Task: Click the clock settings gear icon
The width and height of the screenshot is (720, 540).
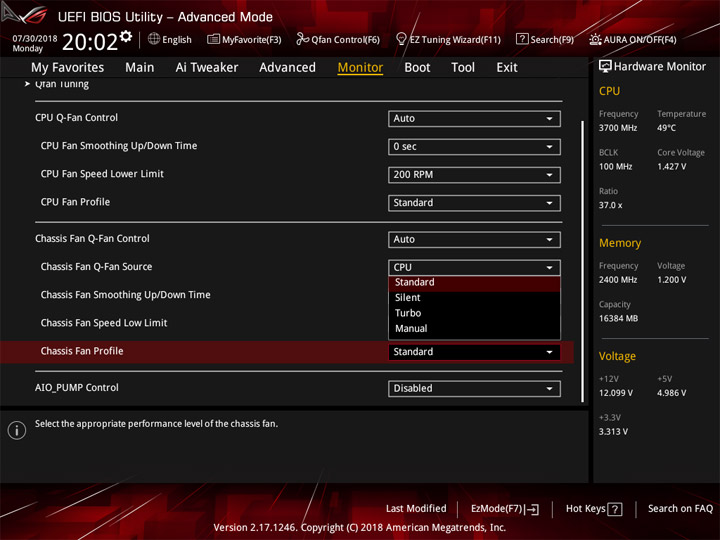Action: pos(126,36)
